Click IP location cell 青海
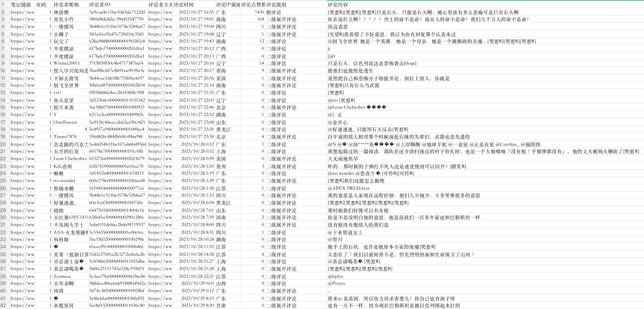 click(228, 71)
